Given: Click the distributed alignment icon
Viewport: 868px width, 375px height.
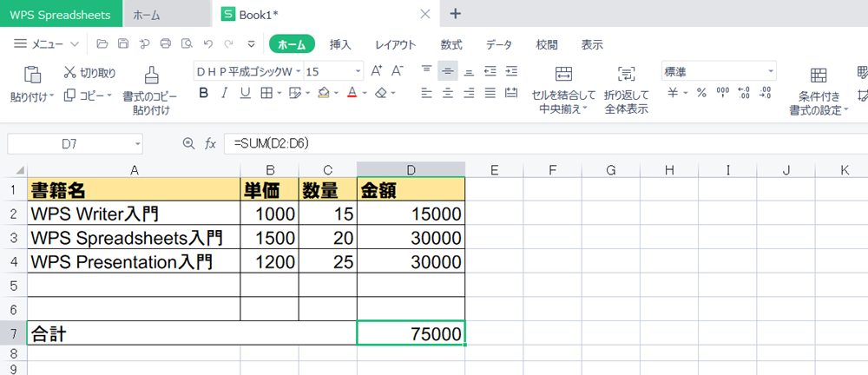Looking at the screenshot, I should 511,93.
